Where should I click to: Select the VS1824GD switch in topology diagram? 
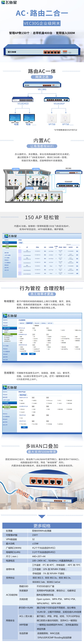[23, 99]
